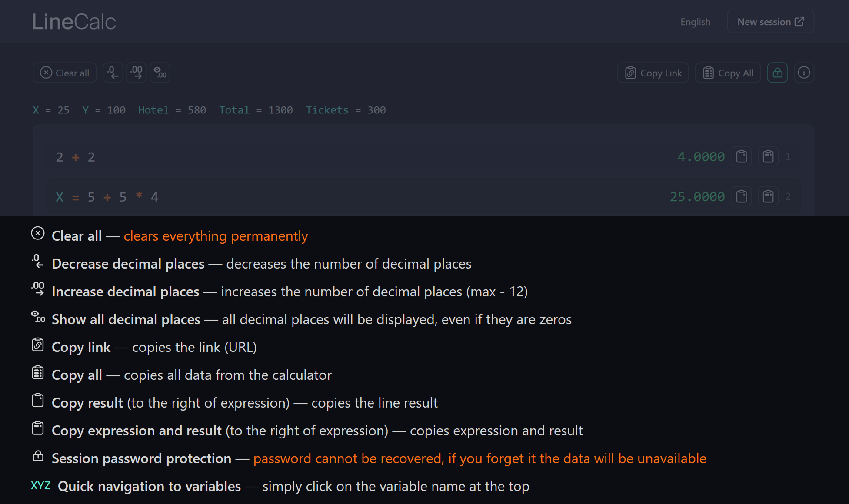Screen dimensions: 849x504
Task: Open the help info icon
Action: [804, 73]
